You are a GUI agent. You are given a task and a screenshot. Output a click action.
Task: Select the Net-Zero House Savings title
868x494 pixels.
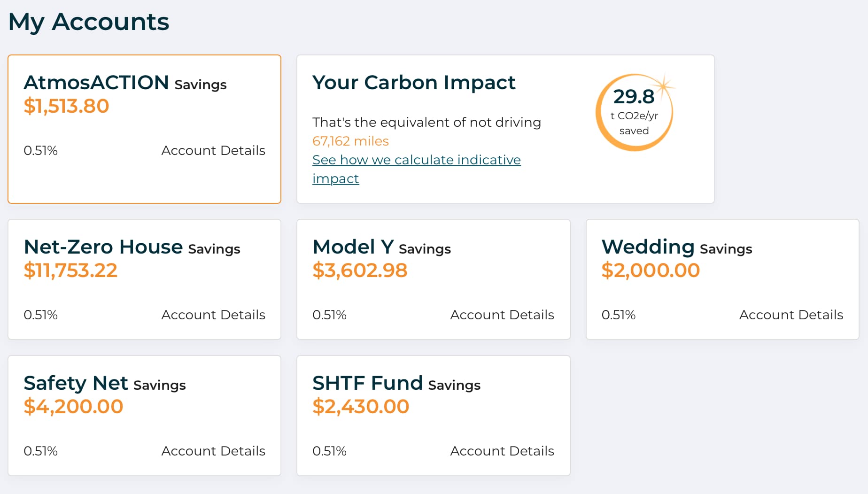(x=132, y=247)
